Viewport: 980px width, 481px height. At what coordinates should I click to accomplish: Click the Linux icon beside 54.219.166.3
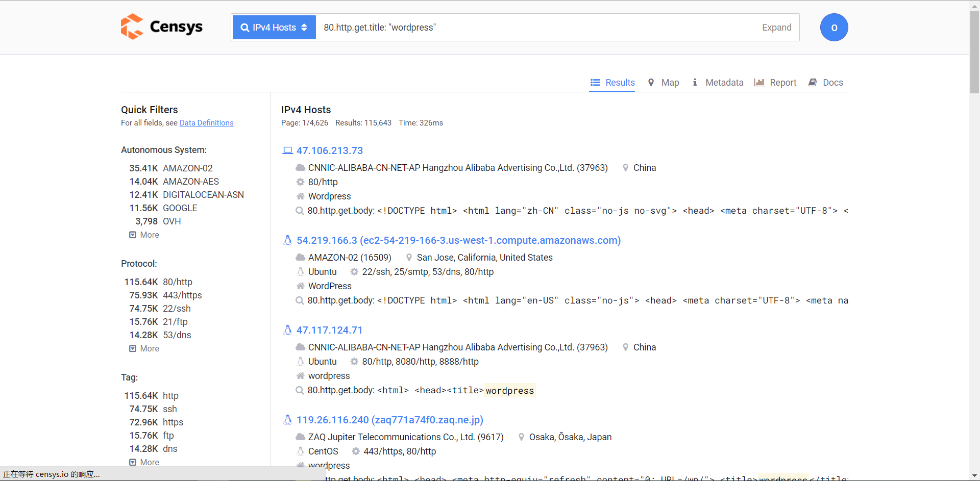pyautogui.click(x=288, y=240)
